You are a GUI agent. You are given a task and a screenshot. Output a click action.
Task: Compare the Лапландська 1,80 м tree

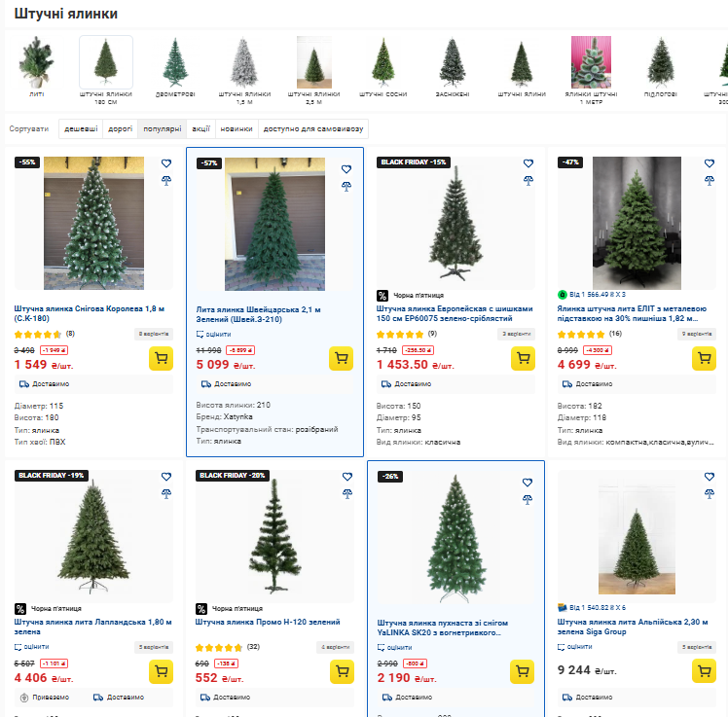166,494
